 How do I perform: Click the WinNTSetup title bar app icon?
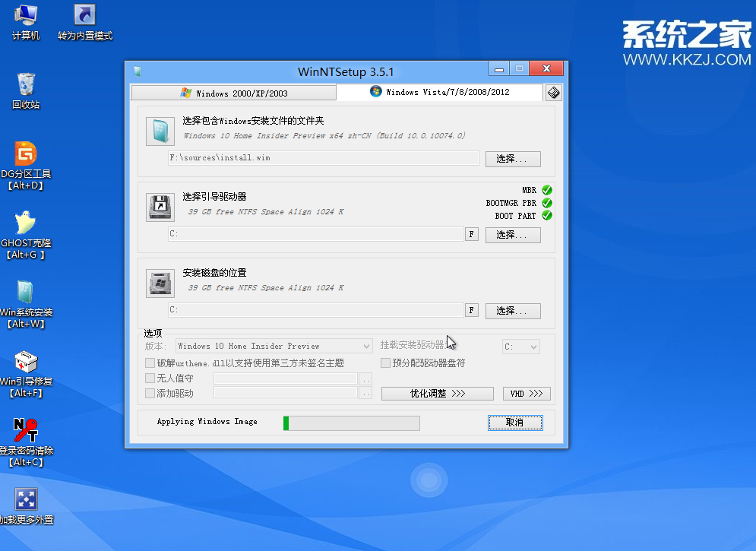tap(138, 72)
